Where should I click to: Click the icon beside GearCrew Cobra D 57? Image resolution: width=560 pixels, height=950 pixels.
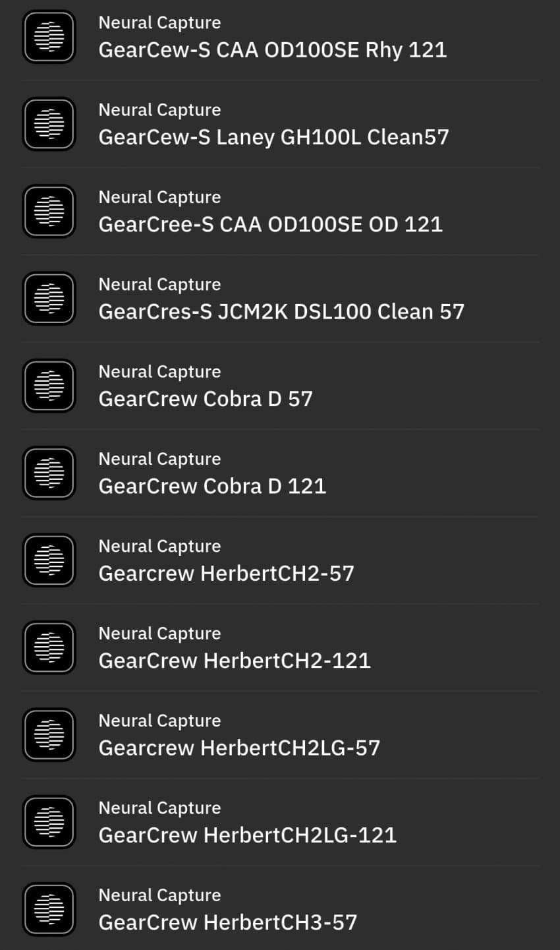[x=49, y=386]
